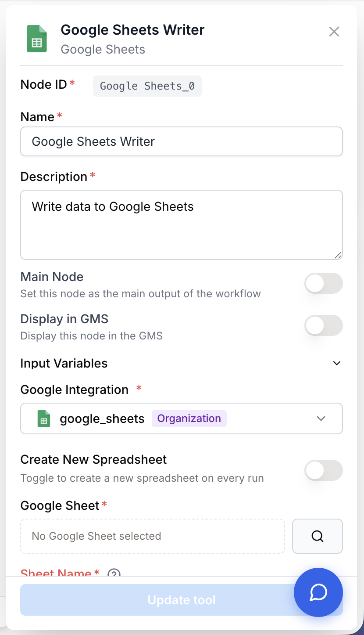Toggle Create New Spreadsheet switch
Screen dimensions: 364x635
324,470
